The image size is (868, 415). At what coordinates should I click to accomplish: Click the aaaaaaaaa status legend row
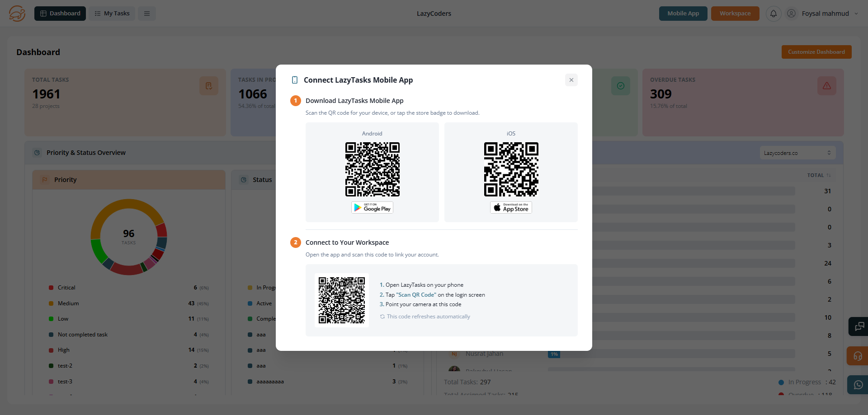[328, 382]
